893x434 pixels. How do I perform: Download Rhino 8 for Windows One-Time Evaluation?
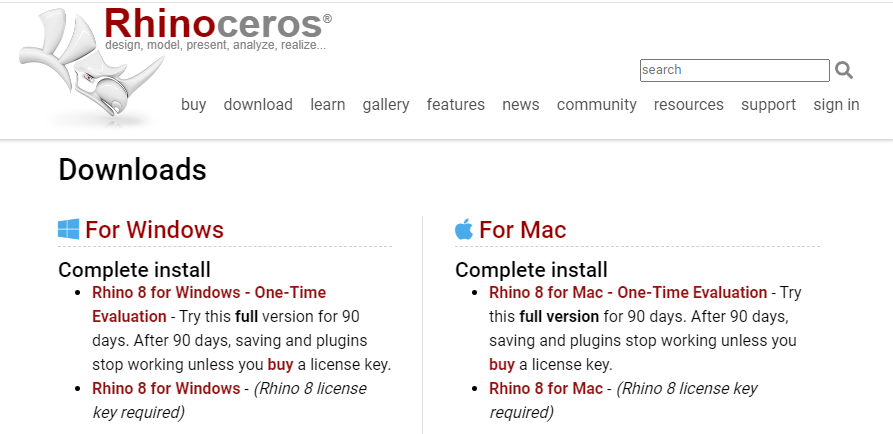point(209,304)
